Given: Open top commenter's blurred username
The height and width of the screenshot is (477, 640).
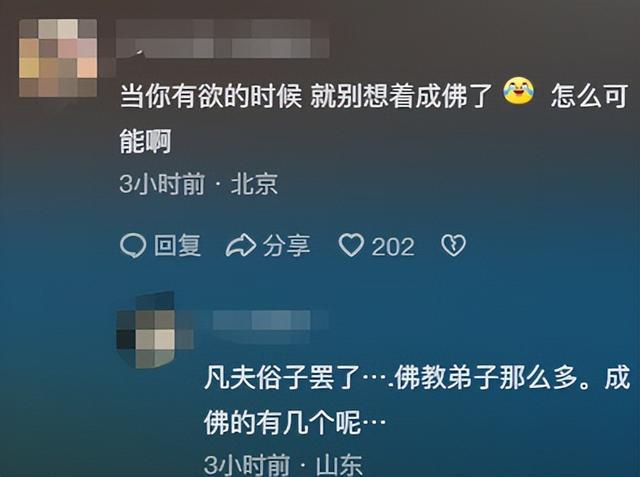Looking at the screenshot, I should pyautogui.click(x=223, y=39).
